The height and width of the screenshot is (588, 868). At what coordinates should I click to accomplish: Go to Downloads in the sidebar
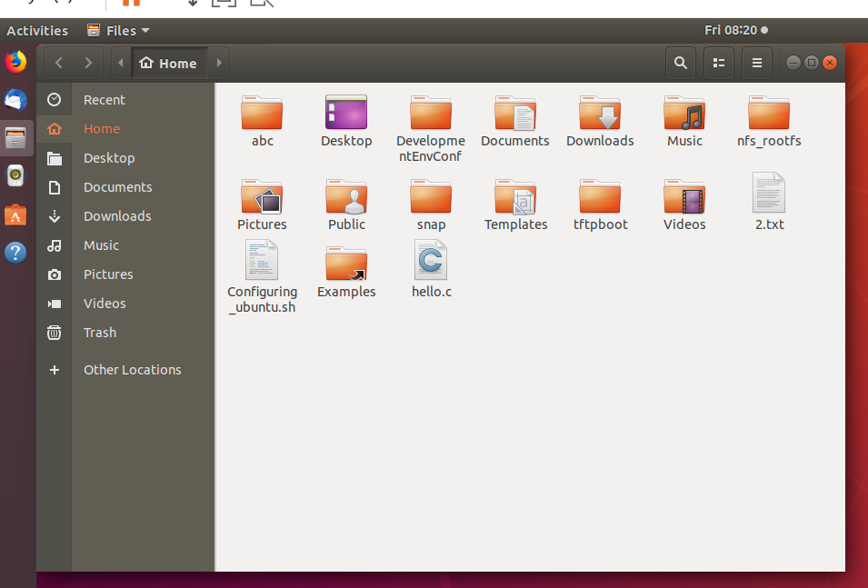click(x=125, y=216)
